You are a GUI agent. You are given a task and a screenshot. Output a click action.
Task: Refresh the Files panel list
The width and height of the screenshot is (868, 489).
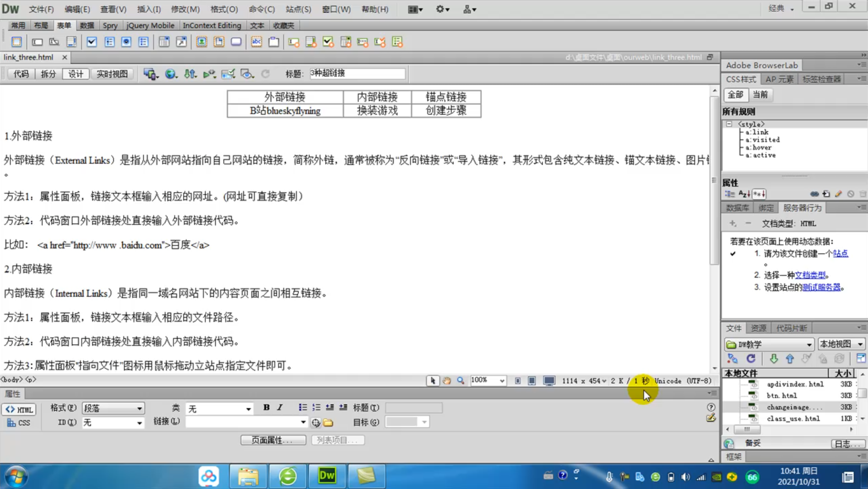click(x=751, y=359)
